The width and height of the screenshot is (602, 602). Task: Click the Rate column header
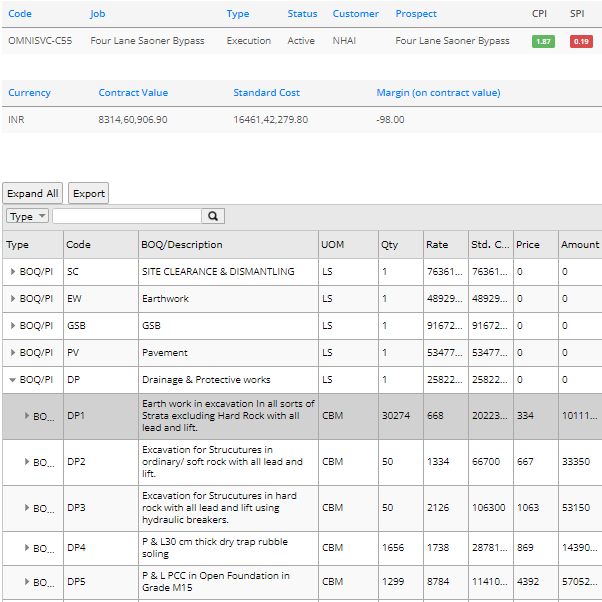click(x=437, y=245)
